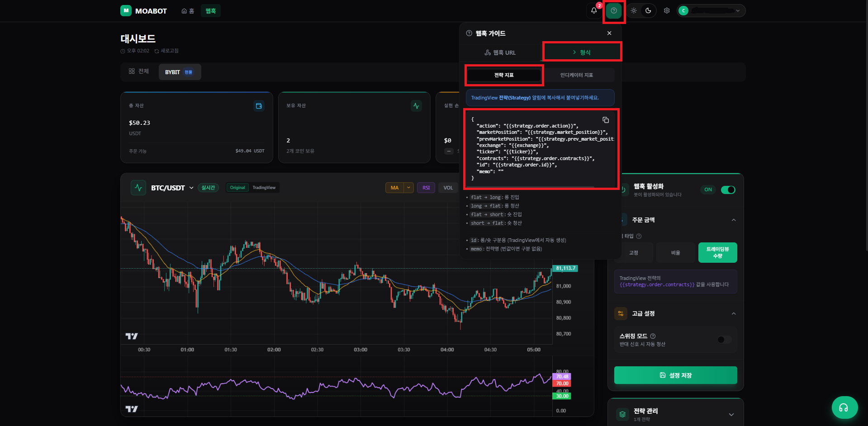Viewport: 868px width, 426px height.
Task: Click the "2개 코인 보유" text
Action: pos(300,151)
